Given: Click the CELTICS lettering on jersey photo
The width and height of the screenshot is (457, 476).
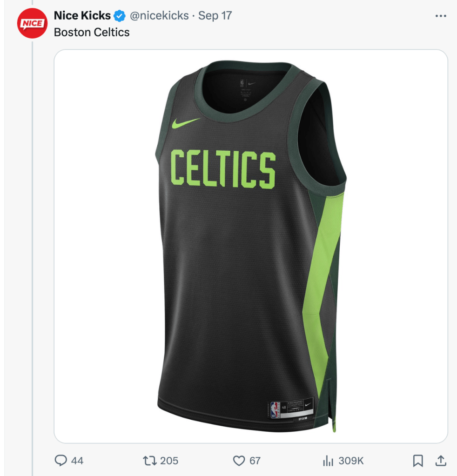Looking at the screenshot, I should coord(223,168).
